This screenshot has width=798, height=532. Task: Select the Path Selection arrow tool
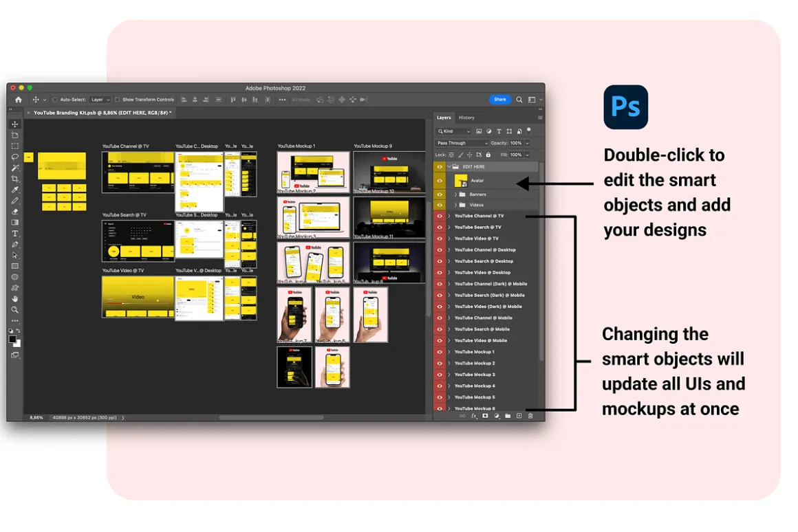pyautogui.click(x=14, y=255)
